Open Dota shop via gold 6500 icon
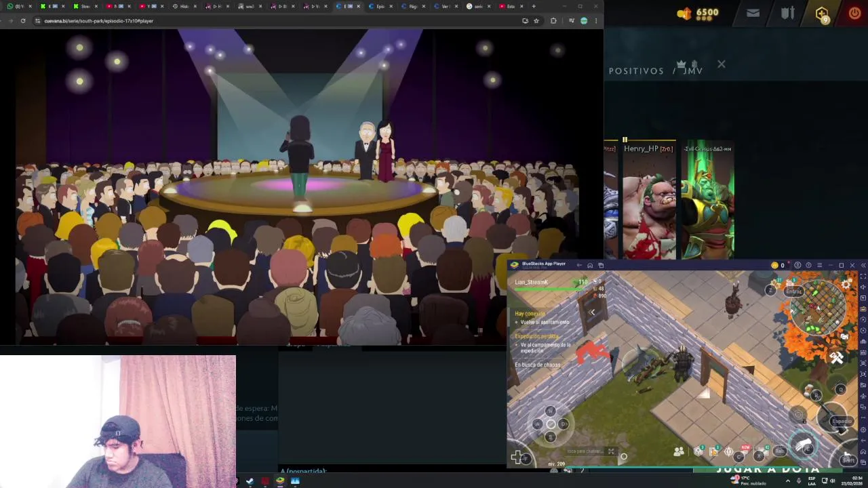This screenshot has height=488, width=868. click(697, 13)
